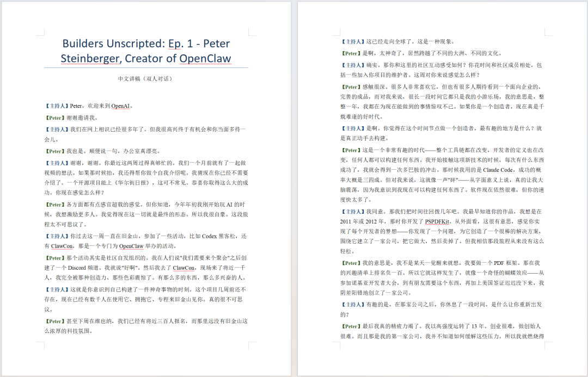The height and width of the screenshot is (377, 588).
Task: Click the text "这是一个非常有趣的时代"
Action: coord(394,150)
